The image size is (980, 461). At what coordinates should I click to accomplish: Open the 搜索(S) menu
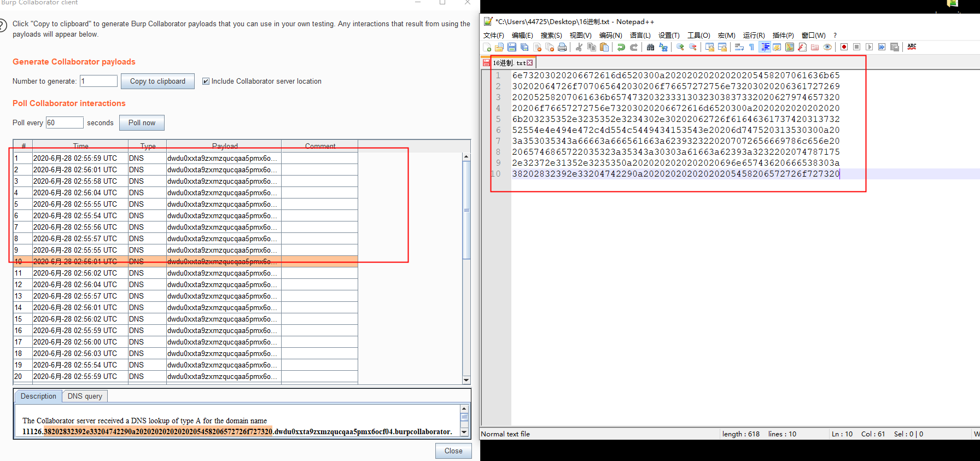551,36
